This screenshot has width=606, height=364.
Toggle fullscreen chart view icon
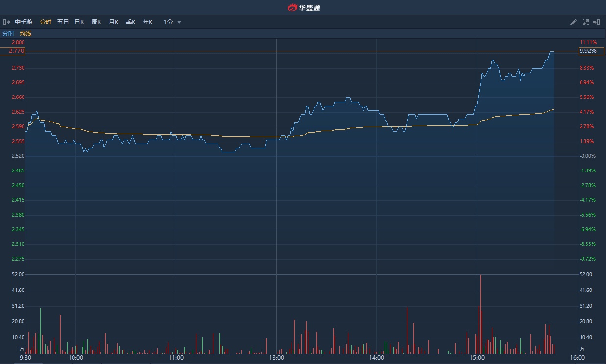tap(585, 22)
